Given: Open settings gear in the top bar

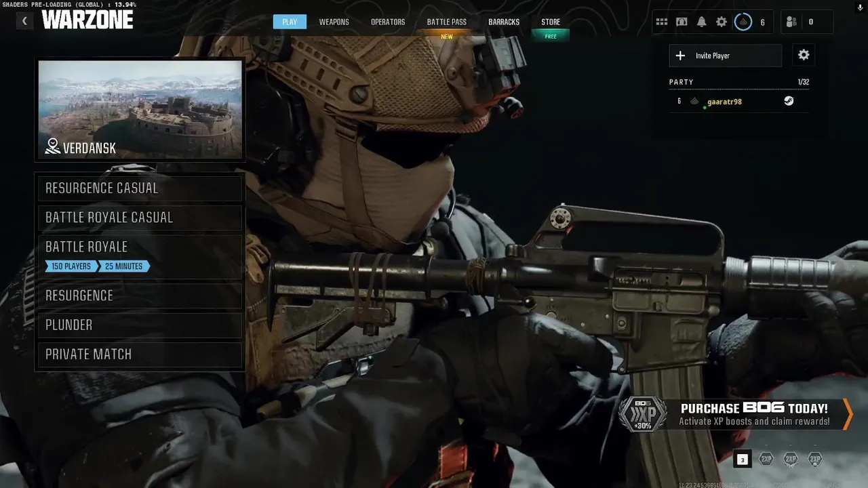Looking at the screenshot, I should [x=722, y=22].
